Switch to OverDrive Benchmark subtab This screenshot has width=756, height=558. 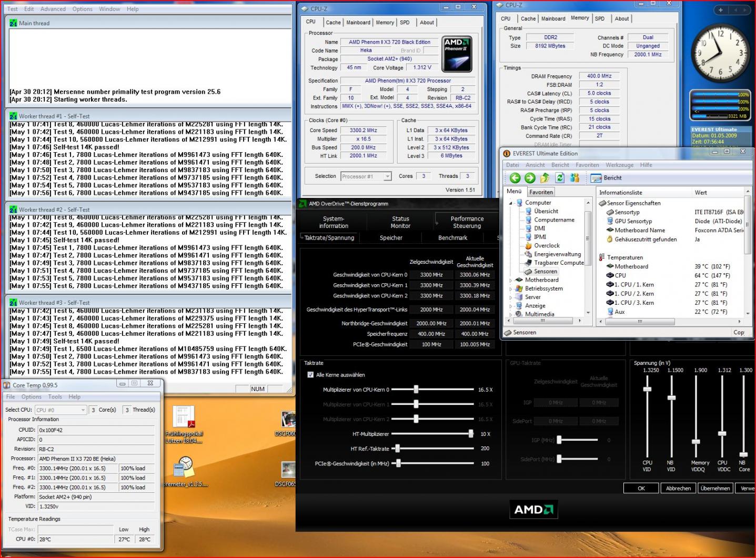pos(452,238)
